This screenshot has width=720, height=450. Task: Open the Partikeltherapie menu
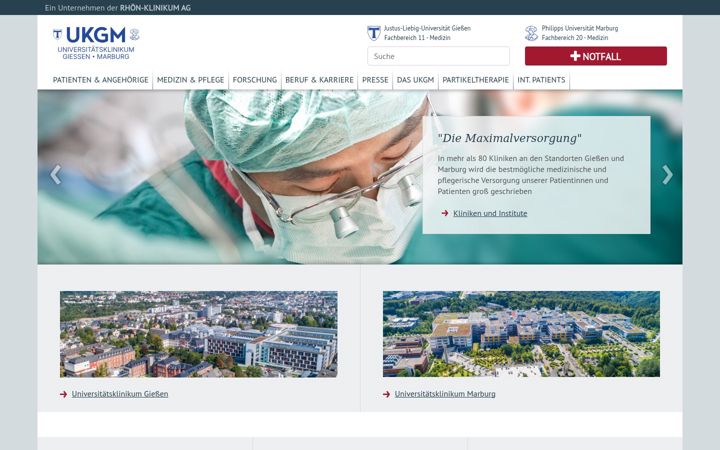pos(476,80)
